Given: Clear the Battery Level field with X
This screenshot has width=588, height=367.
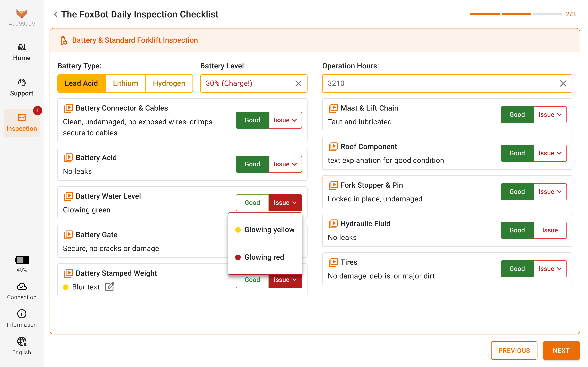Looking at the screenshot, I should tap(298, 83).
